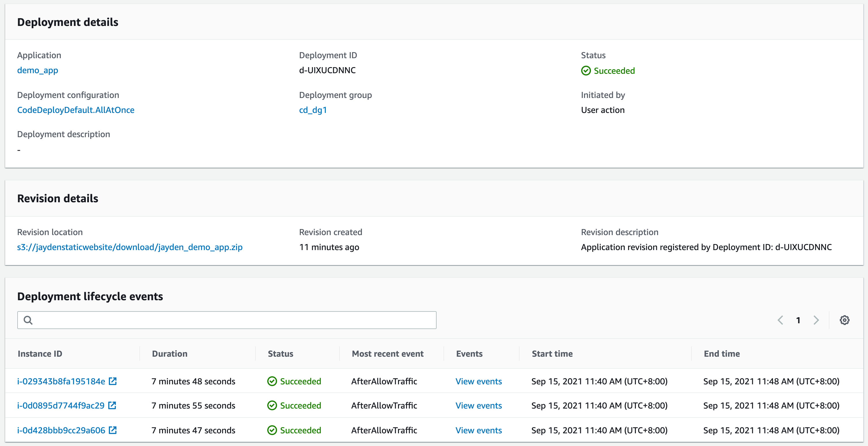868x446 pixels.
Task: View events for instance i-0d428bbb9cc29a606
Action: tap(478, 430)
